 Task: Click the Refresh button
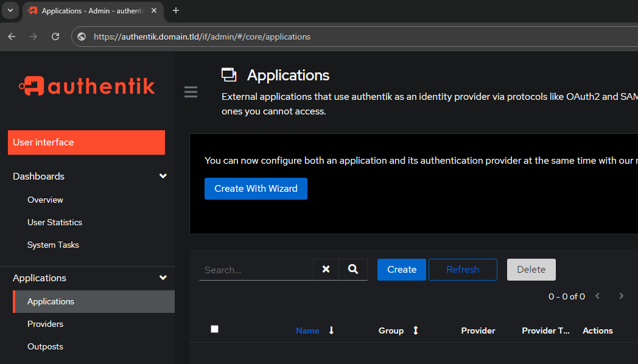(x=463, y=270)
